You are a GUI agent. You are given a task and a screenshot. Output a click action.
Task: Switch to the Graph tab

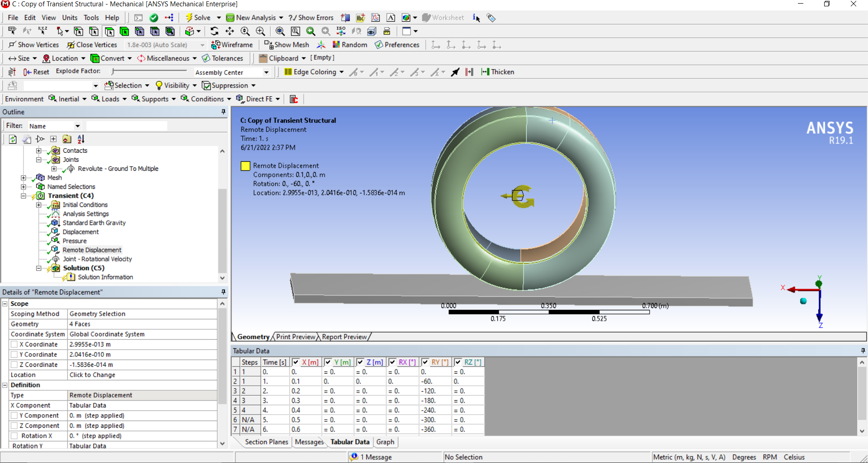(x=385, y=442)
